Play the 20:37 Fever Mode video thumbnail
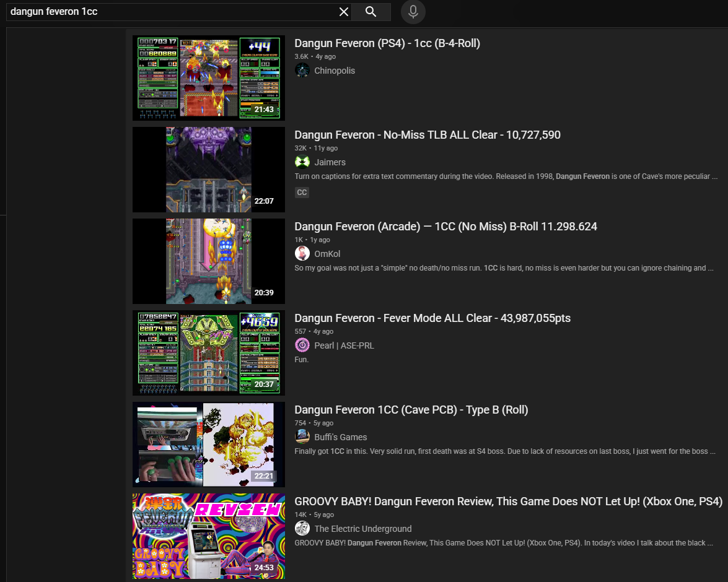This screenshot has height=582, width=728. [208, 353]
